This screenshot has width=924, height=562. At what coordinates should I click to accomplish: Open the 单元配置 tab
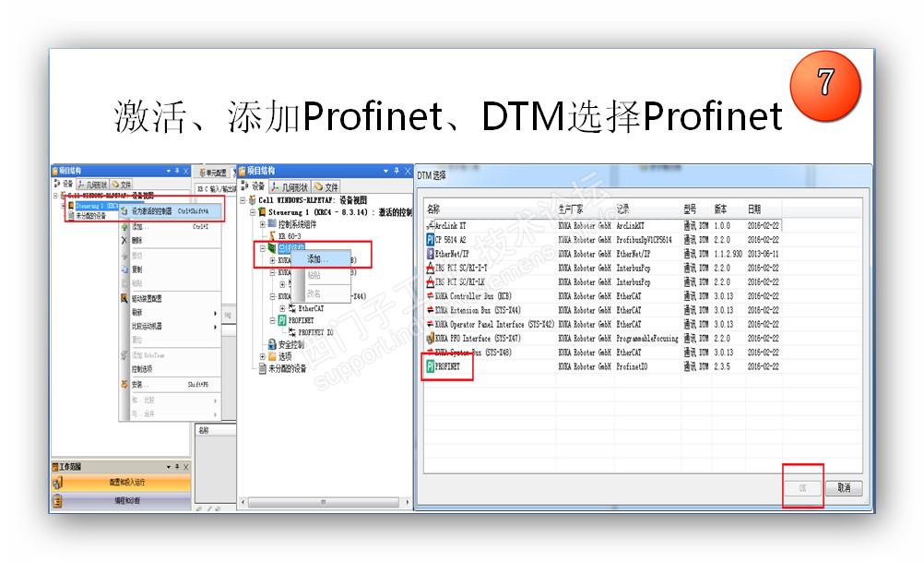pos(213,173)
